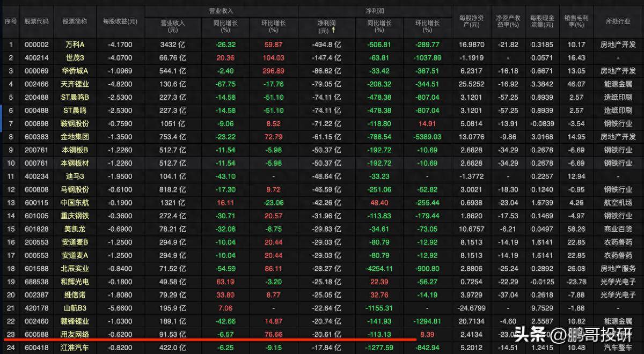Click the 房地产服务 industry cell
This screenshot has width=644, height=354.
617,268
